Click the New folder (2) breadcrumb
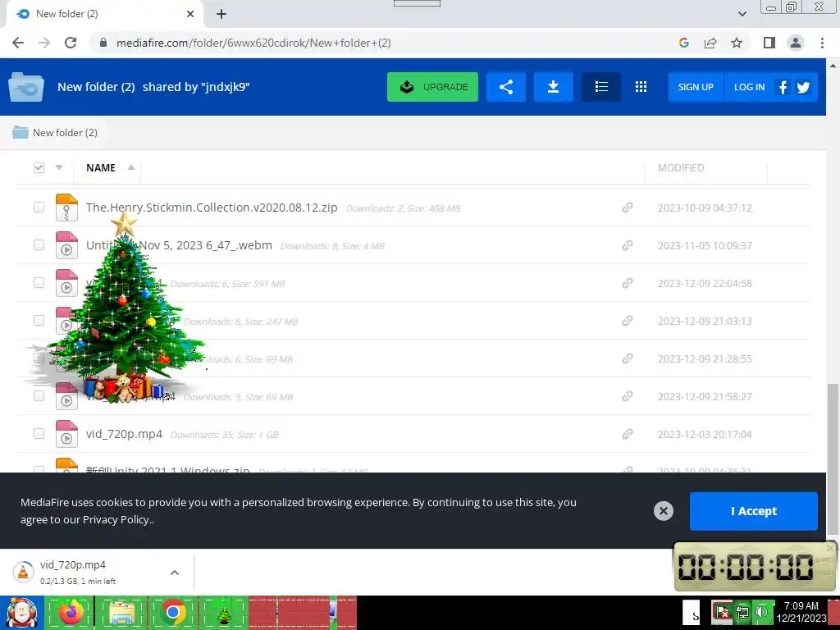 click(55, 132)
